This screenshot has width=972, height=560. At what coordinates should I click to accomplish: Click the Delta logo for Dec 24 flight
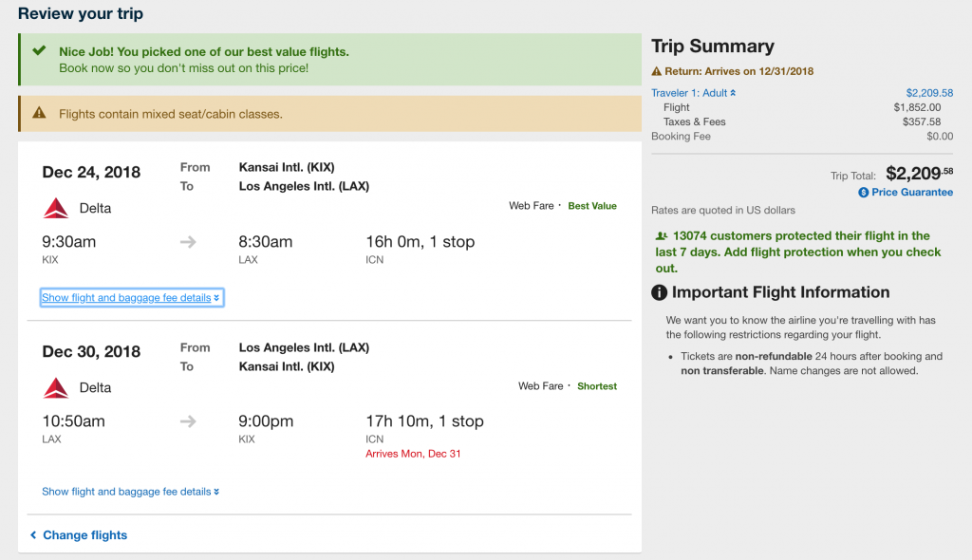click(56, 209)
